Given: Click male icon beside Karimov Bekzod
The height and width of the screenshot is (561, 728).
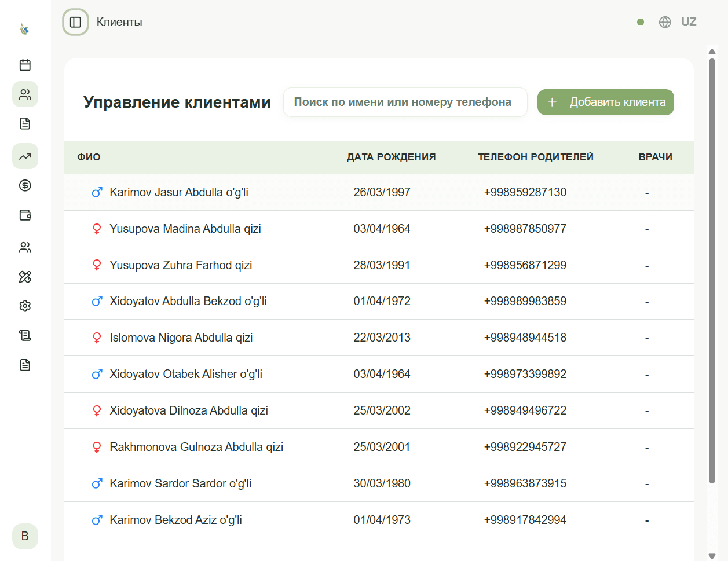Looking at the screenshot, I should (97, 520).
